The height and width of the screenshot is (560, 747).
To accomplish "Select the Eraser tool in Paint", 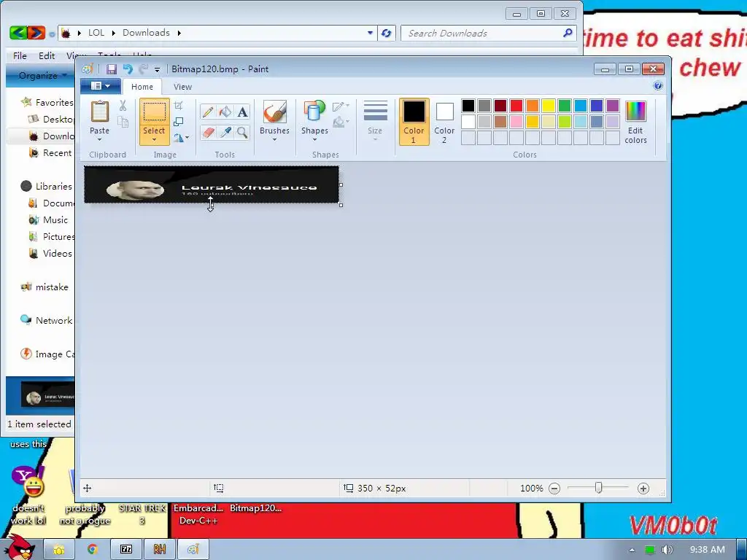I will (208, 132).
